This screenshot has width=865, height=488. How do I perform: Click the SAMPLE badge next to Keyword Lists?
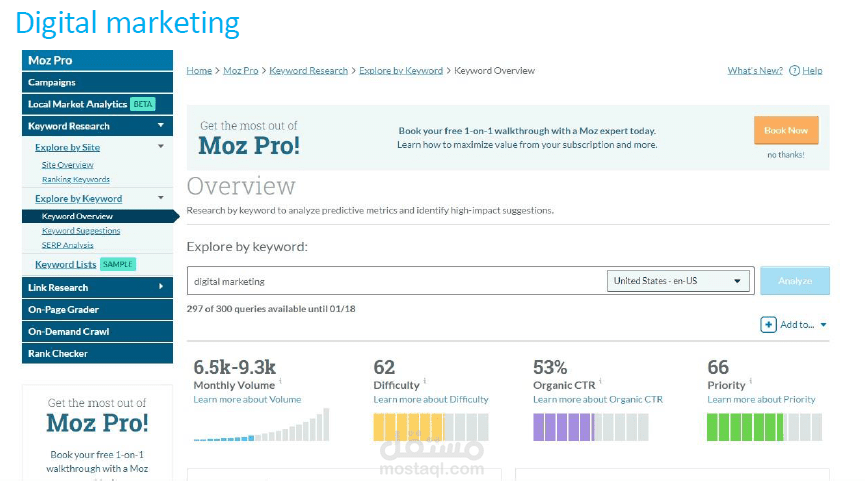[x=118, y=265]
